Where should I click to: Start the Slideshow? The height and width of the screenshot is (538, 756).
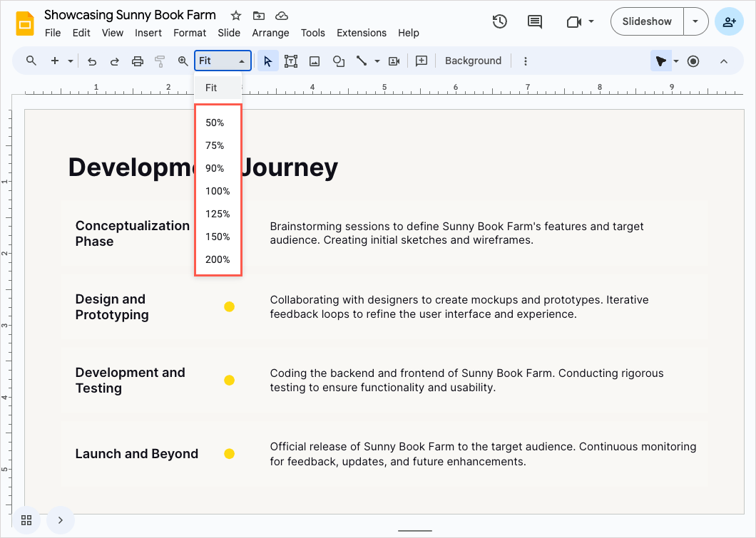(x=647, y=21)
